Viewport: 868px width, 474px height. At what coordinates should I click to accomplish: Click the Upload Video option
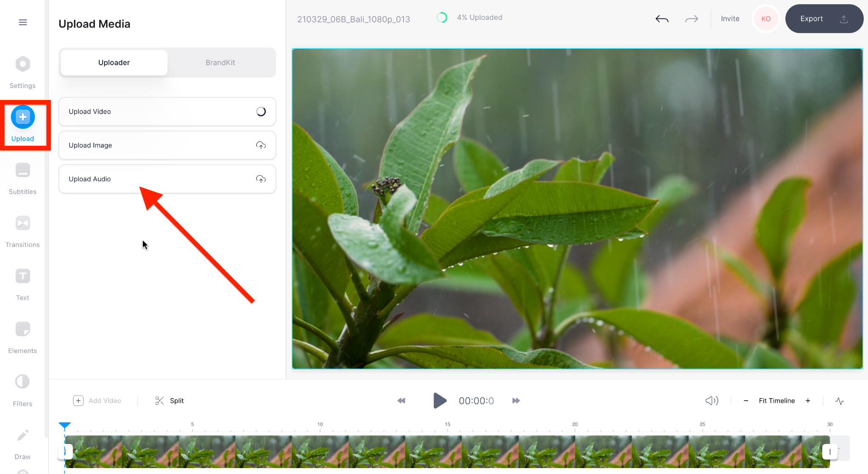pos(167,111)
